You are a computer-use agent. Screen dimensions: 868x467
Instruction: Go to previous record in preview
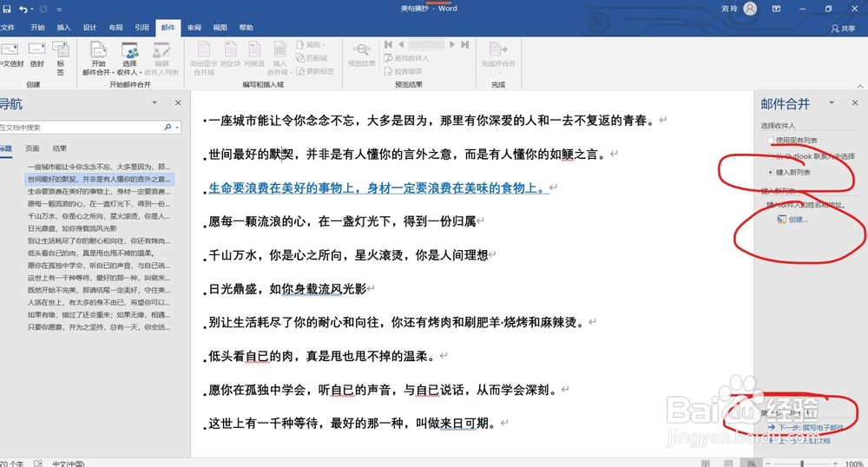tap(401, 45)
